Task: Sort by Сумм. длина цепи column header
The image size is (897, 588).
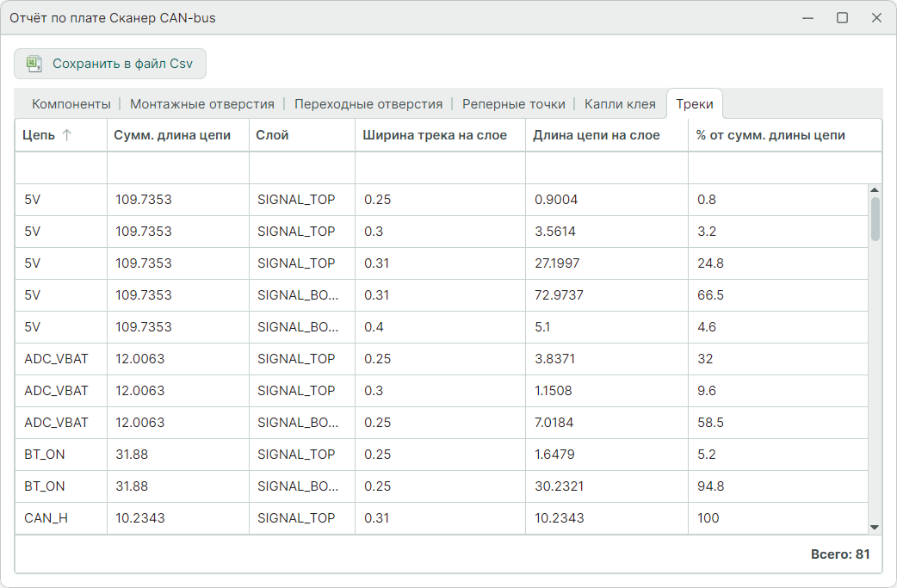Action: pyautogui.click(x=172, y=135)
